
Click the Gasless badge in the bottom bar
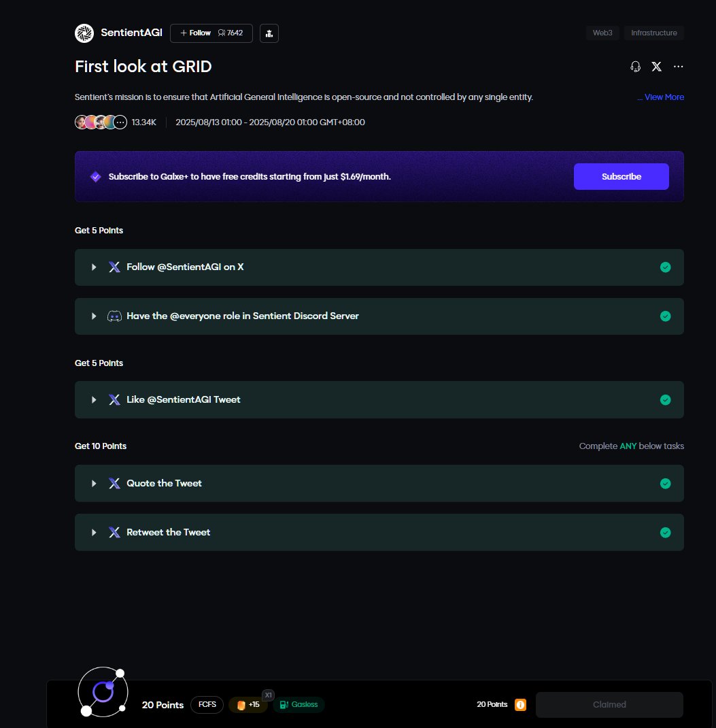point(299,704)
